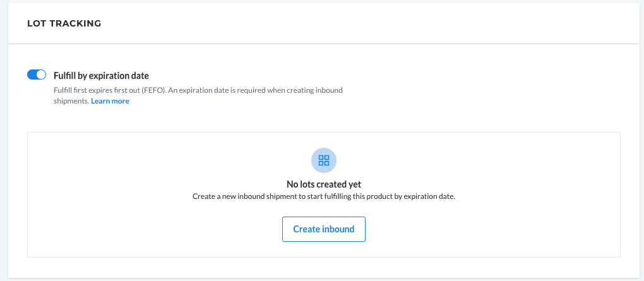Click the 'Fulfill by expiration date' label
The width and height of the screenshot is (644, 281).
point(101,76)
